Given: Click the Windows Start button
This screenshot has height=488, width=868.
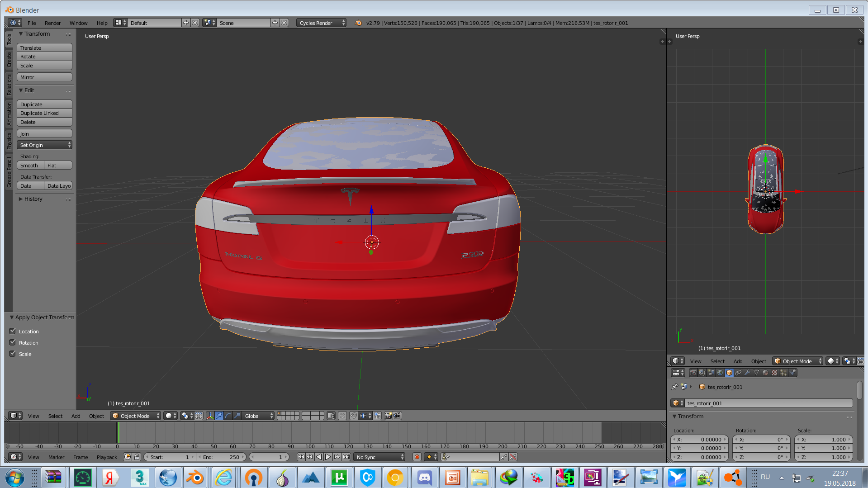Looking at the screenshot, I should point(14,478).
